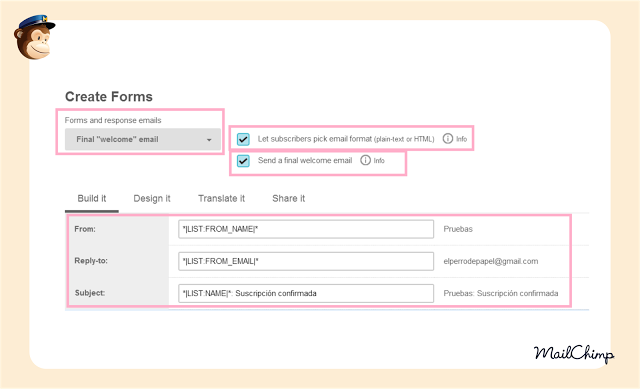The height and width of the screenshot is (389, 640).
Task: Open the Forms and response emails dropdown
Action: coord(142,140)
